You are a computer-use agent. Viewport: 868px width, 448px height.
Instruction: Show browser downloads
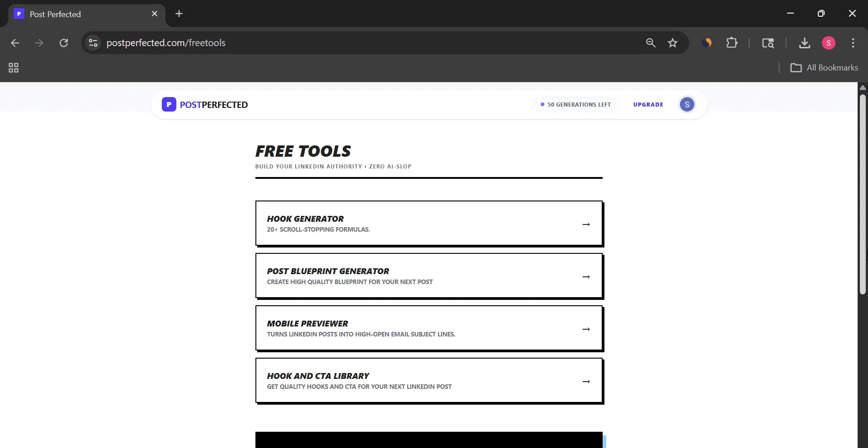point(804,43)
